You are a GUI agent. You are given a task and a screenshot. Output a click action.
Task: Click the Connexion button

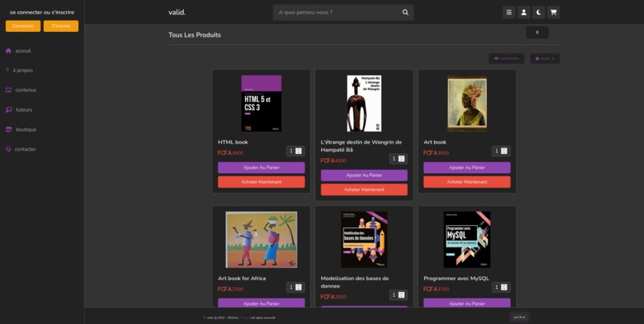point(23,26)
